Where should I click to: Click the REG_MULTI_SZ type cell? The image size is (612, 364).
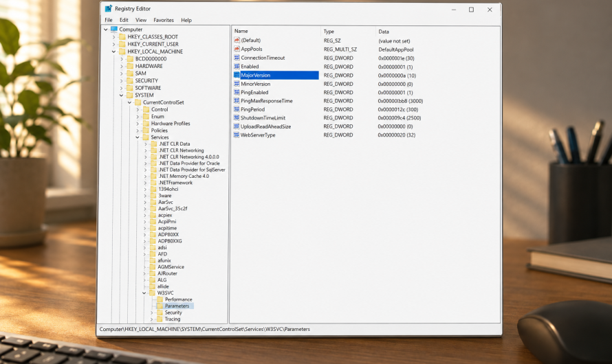pyautogui.click(x=340, y=49)
